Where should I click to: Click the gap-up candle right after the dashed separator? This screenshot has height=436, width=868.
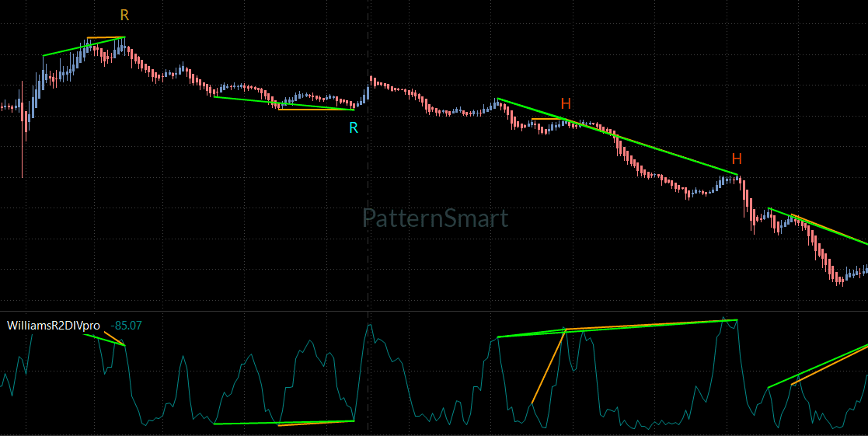click(371, 81)
